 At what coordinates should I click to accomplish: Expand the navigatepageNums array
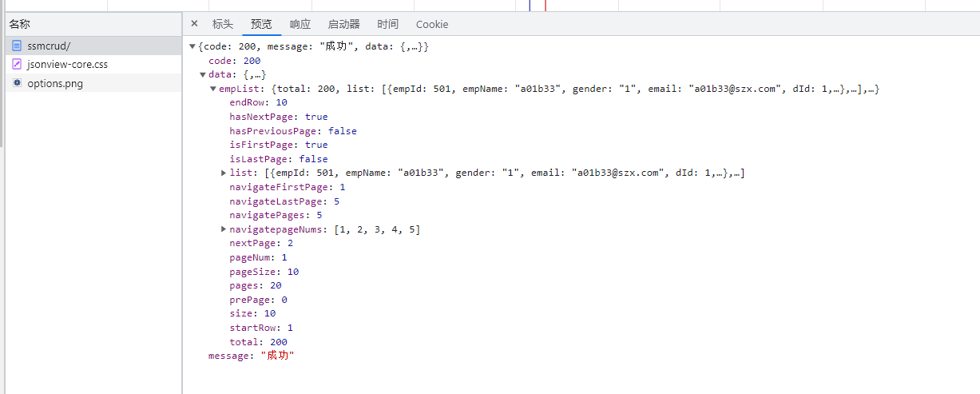point(224,229)
